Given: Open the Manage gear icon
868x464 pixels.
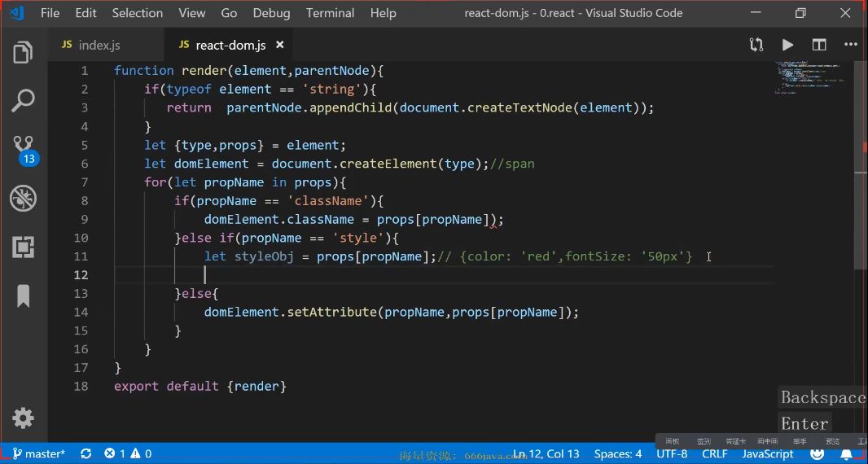Looking at the screenshot, I should click(23, 418).
